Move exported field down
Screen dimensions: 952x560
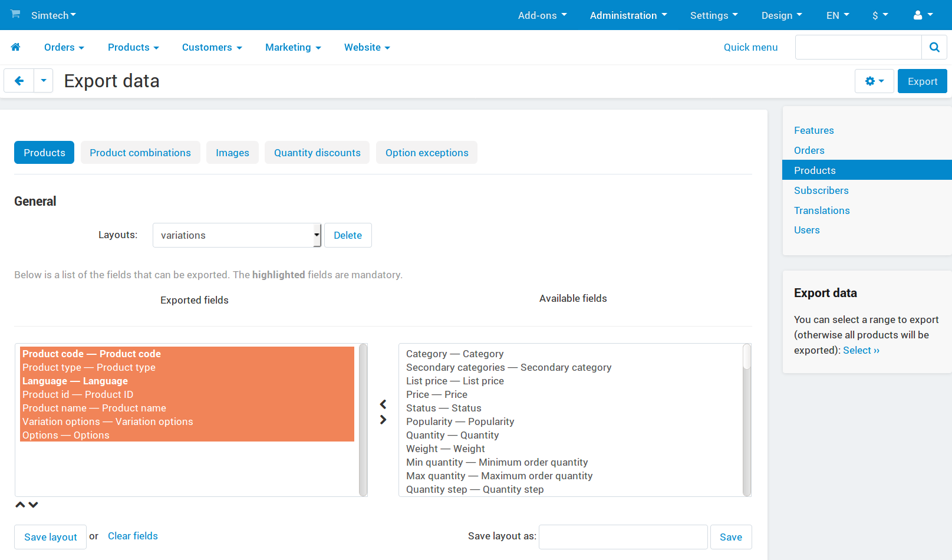click(x=34, y=505)
